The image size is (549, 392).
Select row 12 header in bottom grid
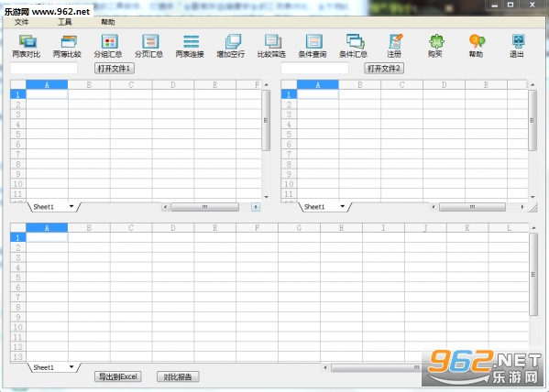click(x=17, y=347)
